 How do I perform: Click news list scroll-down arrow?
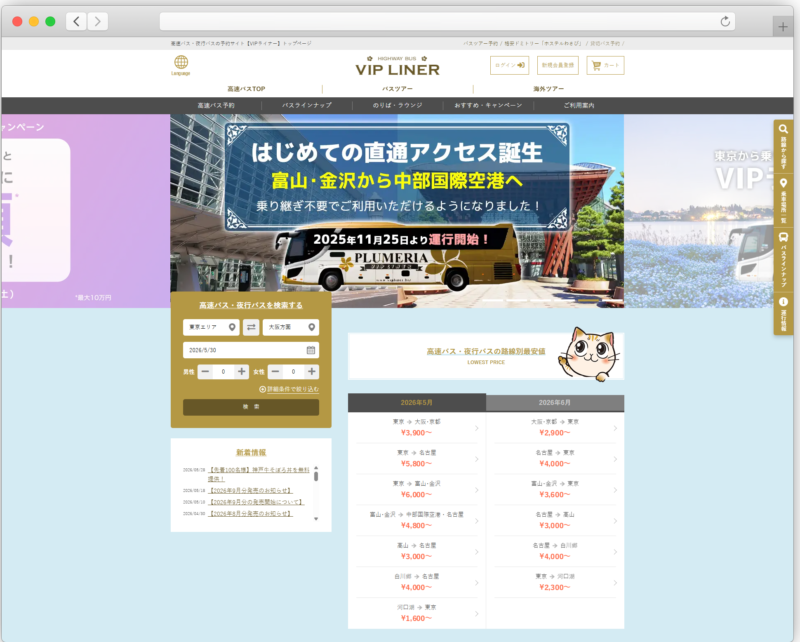(x=316, y=518)
